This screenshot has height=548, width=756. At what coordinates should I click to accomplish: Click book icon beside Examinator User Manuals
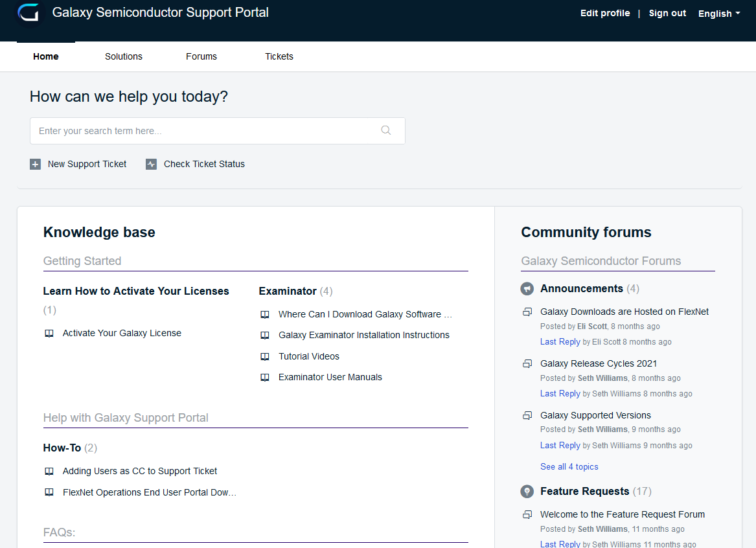[265, 378]
